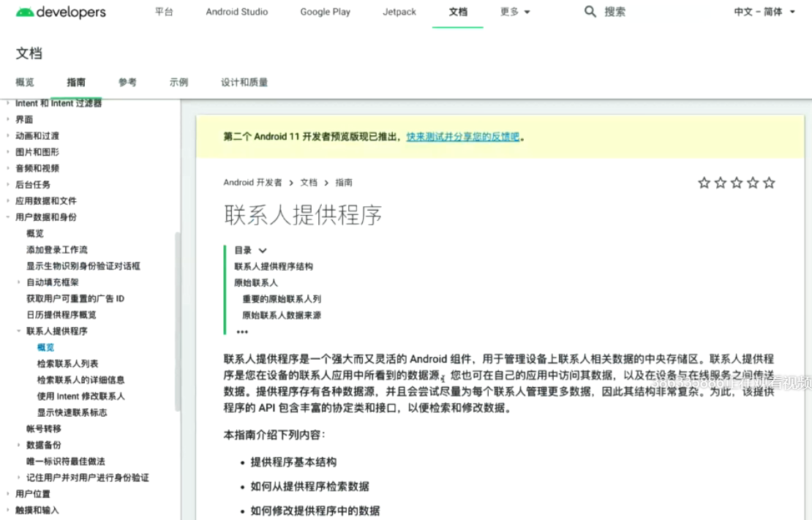
Task: Rate the page with the third star
Action: pos(737,182)
